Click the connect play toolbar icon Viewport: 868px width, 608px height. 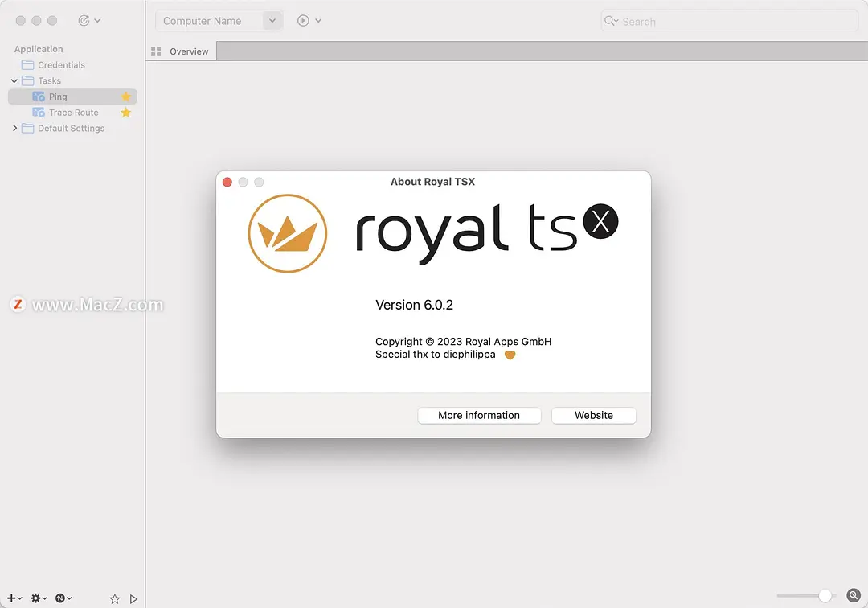[x=303, y=20]
